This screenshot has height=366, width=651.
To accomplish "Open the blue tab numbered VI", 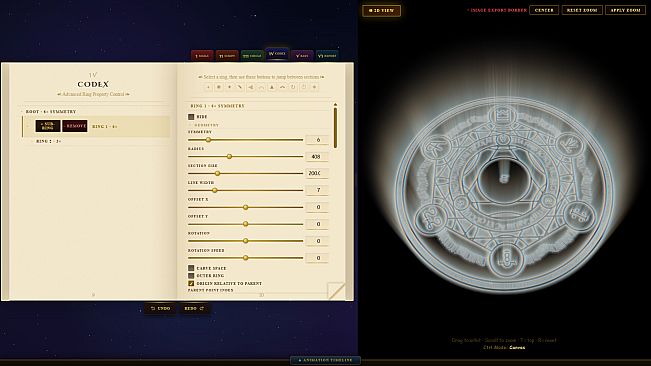I will coord(327,56).
